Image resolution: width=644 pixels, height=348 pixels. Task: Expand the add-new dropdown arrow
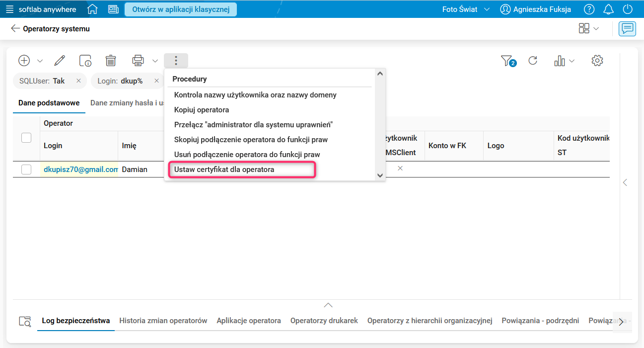(x=40, y=61)
